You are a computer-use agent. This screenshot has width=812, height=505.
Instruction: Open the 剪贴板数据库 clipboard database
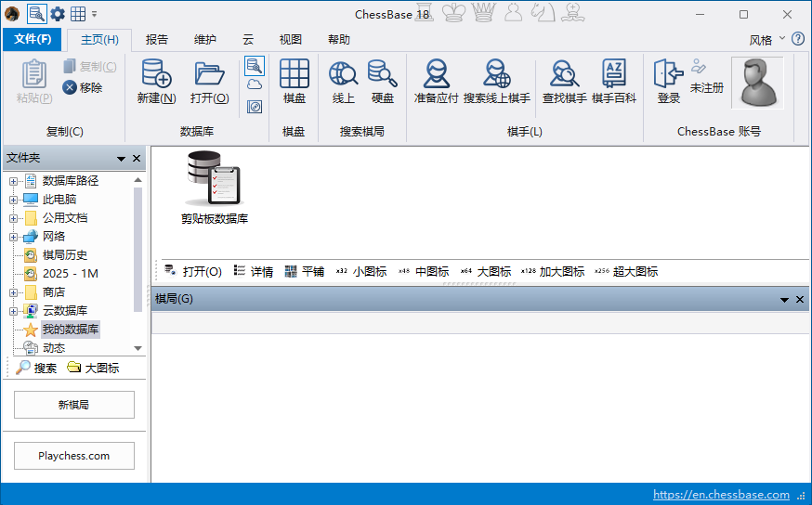(x=215, y=188)
